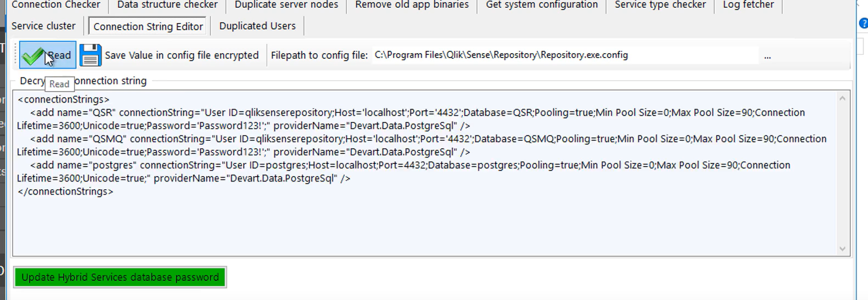
Task: Switch to the Log fetcher tab
Action: [x=748, y=5]
